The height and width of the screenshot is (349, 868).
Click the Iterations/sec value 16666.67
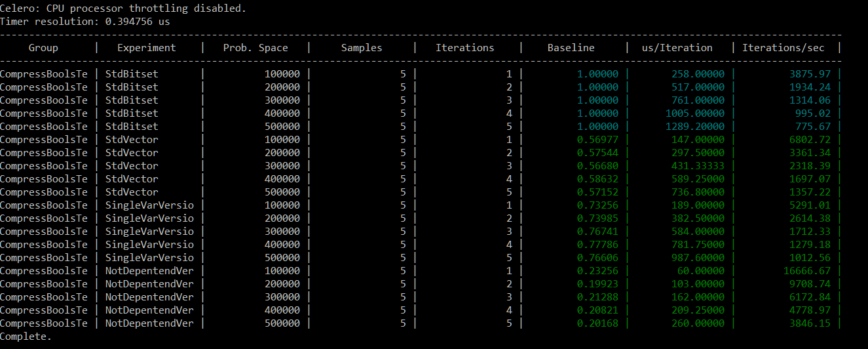[x=808, y=271]
